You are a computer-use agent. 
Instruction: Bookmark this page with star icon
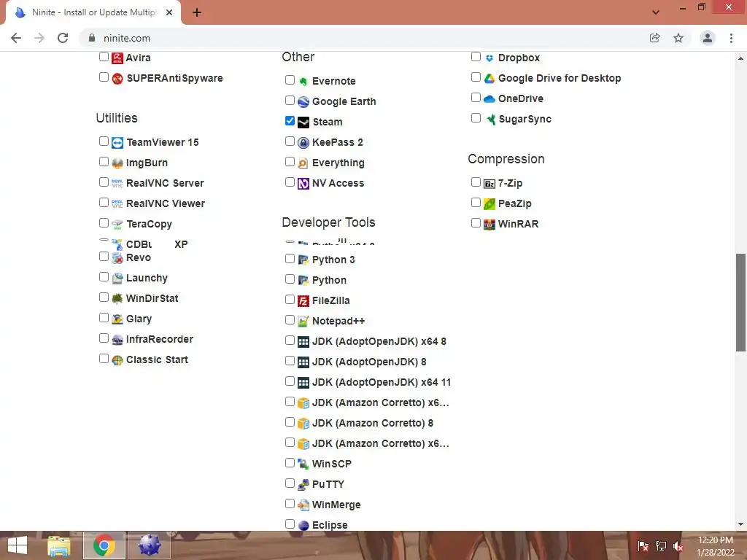tap(678, 38)
